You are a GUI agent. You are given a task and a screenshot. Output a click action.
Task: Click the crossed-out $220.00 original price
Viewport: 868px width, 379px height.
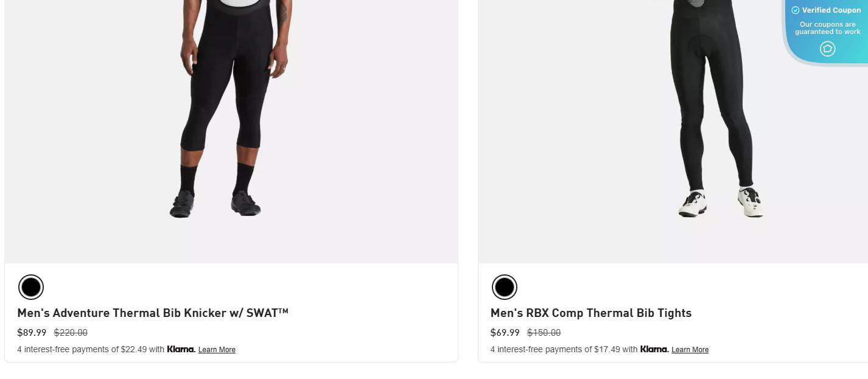coord(71,333)
